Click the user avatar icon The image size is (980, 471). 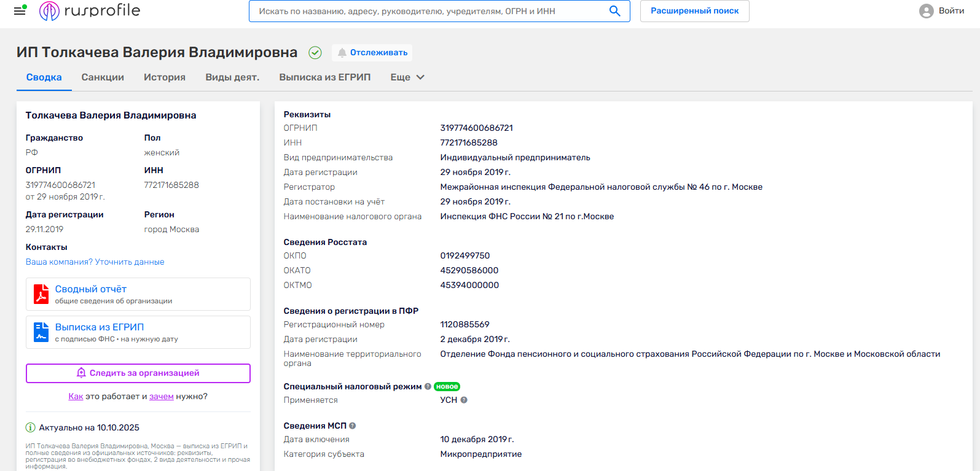coord(926,11)
